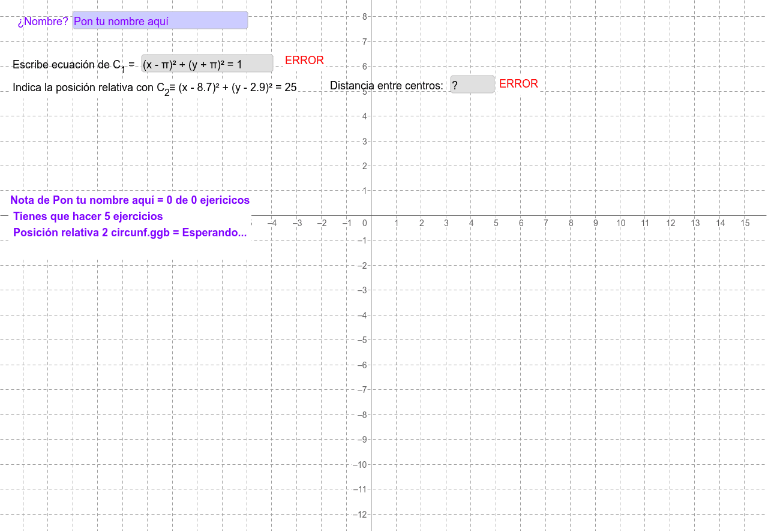The image size is (768, 532).
Task: Click 'Escribe ecuación de C1 =' label
Action: [x=74, y=65]
